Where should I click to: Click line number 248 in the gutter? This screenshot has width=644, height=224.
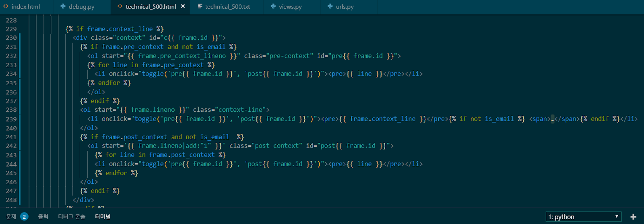click(11, 200)
